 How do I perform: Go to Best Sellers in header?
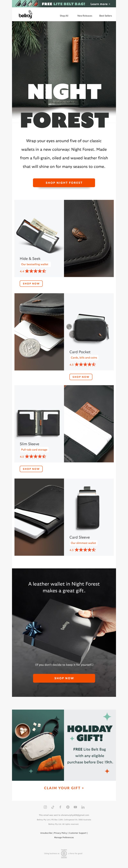106,16
